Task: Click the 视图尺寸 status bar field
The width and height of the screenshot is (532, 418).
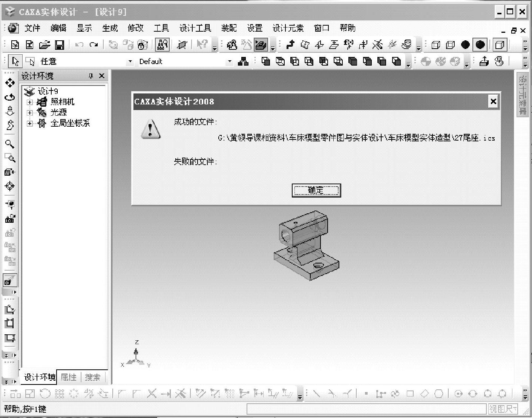Action: (x=503, y=409)
